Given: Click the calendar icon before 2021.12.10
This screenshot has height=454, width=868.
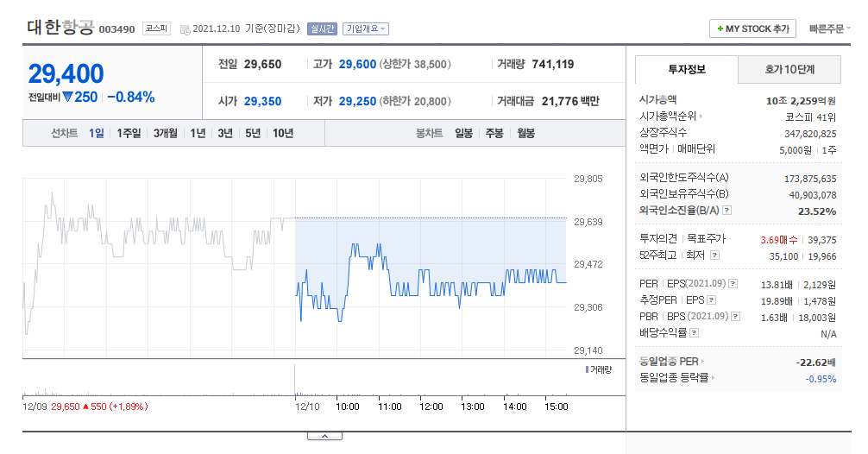Looking at the screenshot, I should (x=185, y=29).
